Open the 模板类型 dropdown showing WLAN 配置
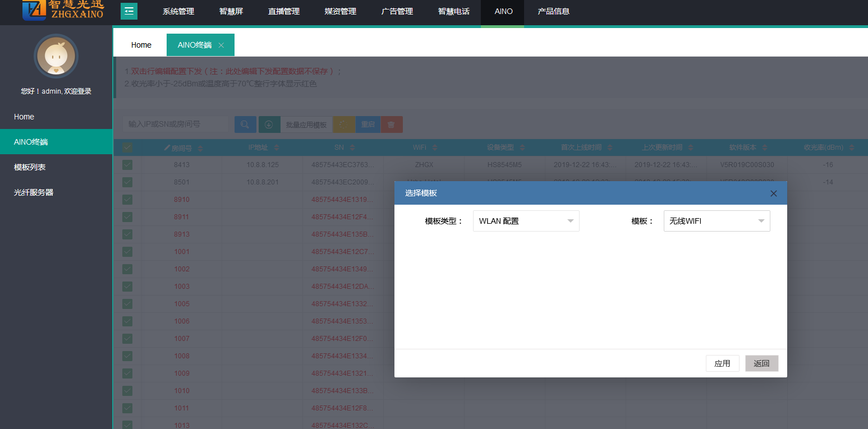 point(526,221)
